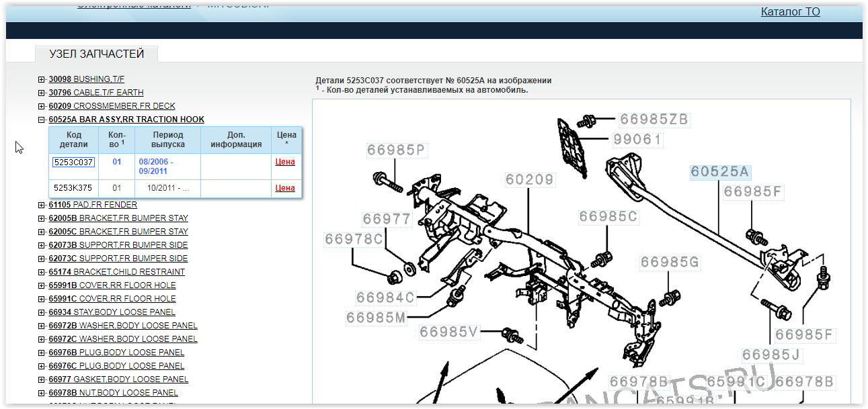This screenshot has height=409, width=868.
Task: Open the УЗЕЛ ЗАПЧАСТЕЙ tab
Action: (97, 54)
